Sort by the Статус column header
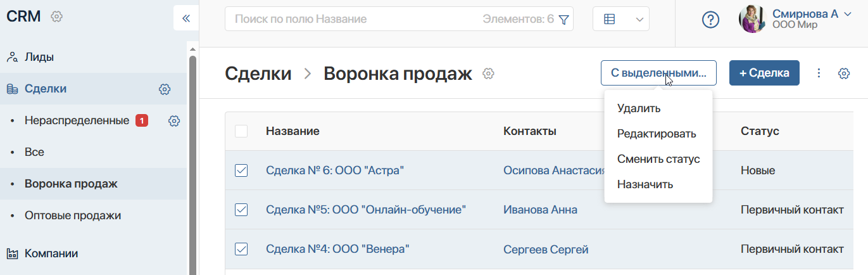This screenshot has height=275, width=868. [x=760, y=131]
